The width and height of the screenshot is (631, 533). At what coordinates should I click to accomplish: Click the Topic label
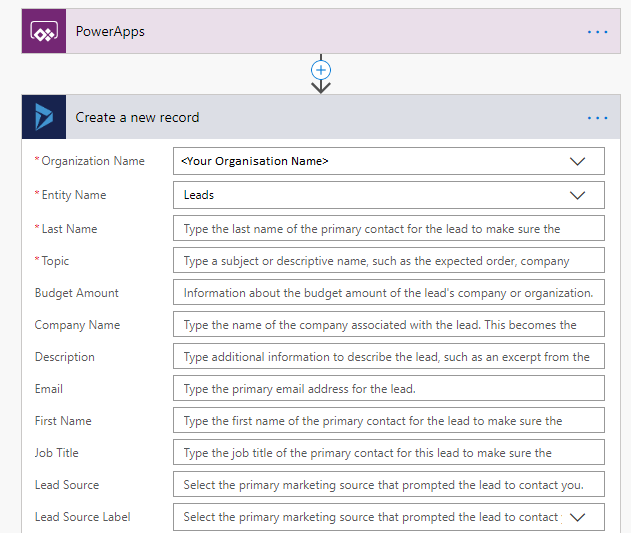[55, 261]
